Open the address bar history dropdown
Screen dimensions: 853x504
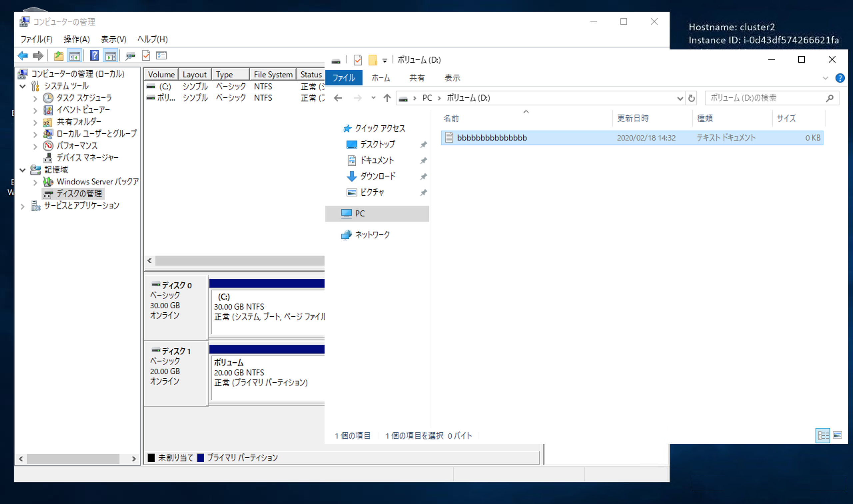[680, 98]
